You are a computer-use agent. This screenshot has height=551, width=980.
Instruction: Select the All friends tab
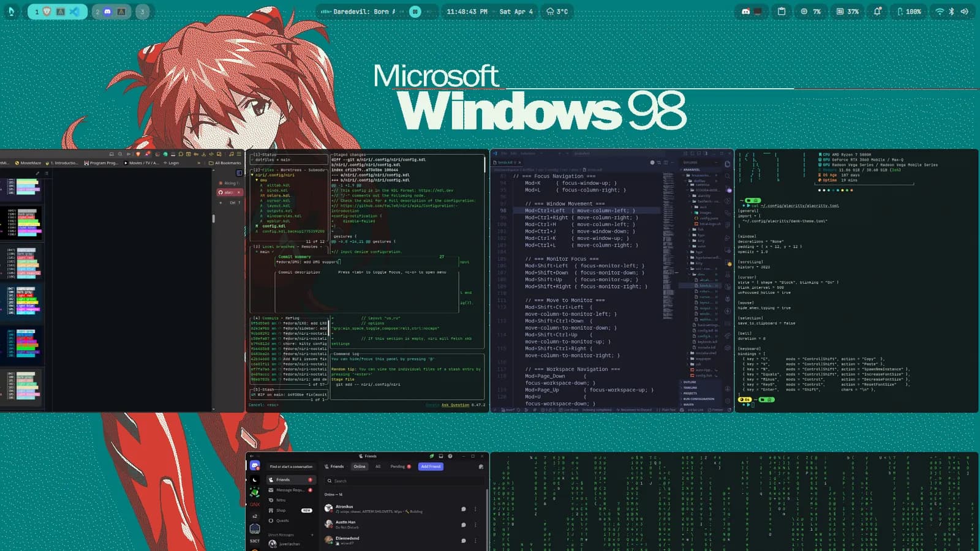coord(378,467)
